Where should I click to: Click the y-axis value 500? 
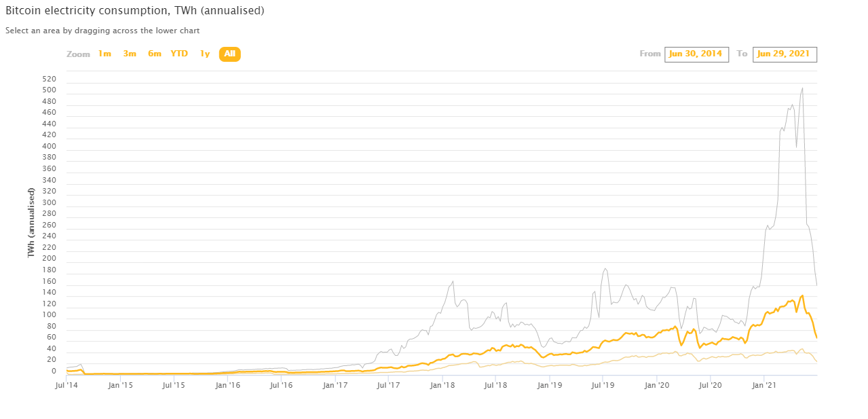pos(50,90)
